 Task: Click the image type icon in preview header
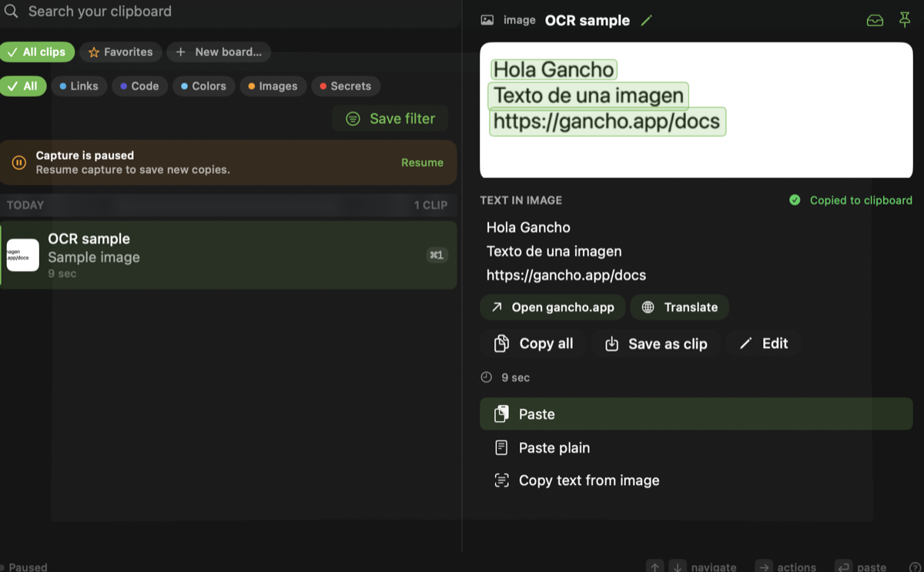click(x=487, y=20)
